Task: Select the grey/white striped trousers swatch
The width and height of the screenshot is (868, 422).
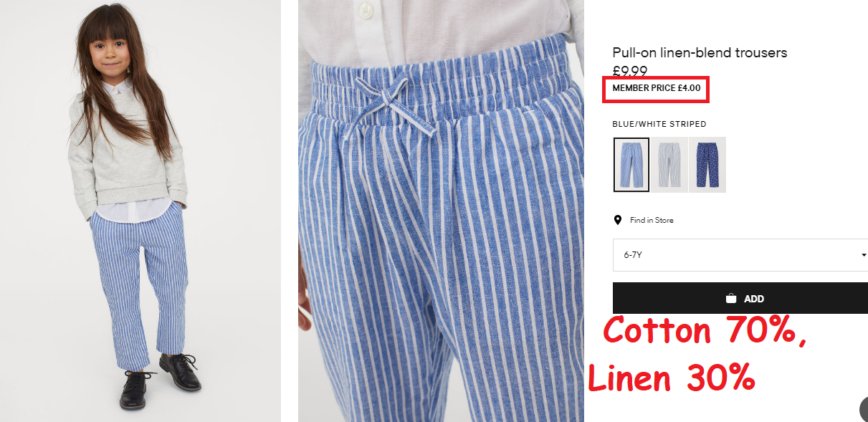Action: [x=669, y=165]
